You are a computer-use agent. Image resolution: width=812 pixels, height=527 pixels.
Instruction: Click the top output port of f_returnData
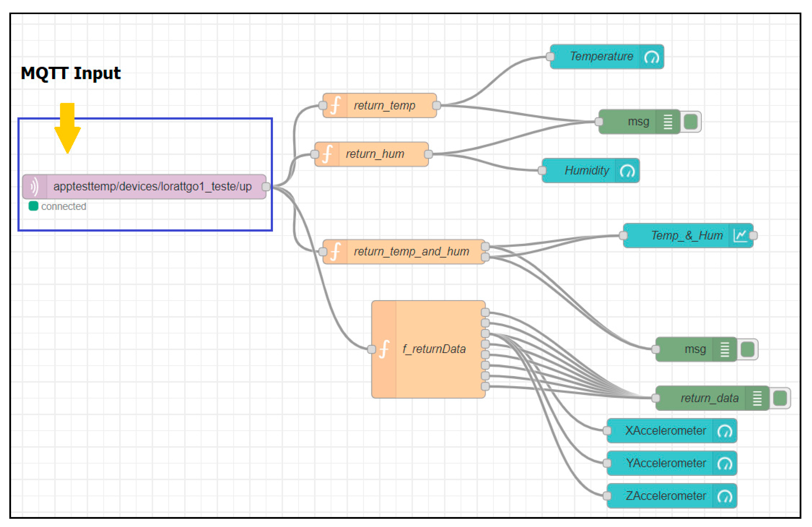click(x=485, y=312)
